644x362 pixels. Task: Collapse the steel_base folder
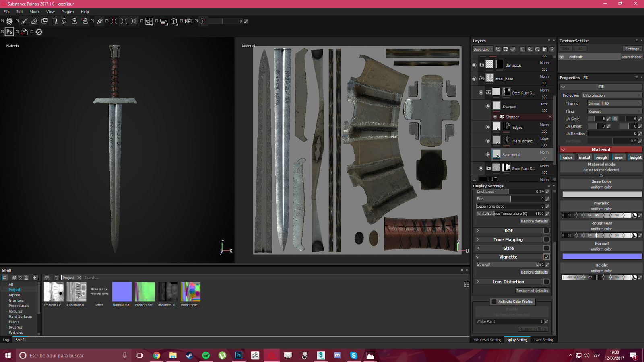[x=481, y=79]
